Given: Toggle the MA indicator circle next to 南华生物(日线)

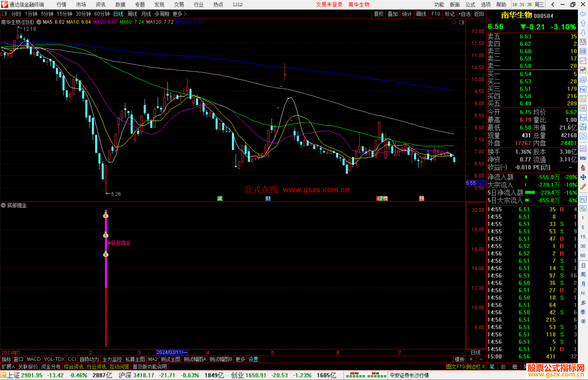Looking at the screenshot, I should pyautogui.click(x=39, y=22).
